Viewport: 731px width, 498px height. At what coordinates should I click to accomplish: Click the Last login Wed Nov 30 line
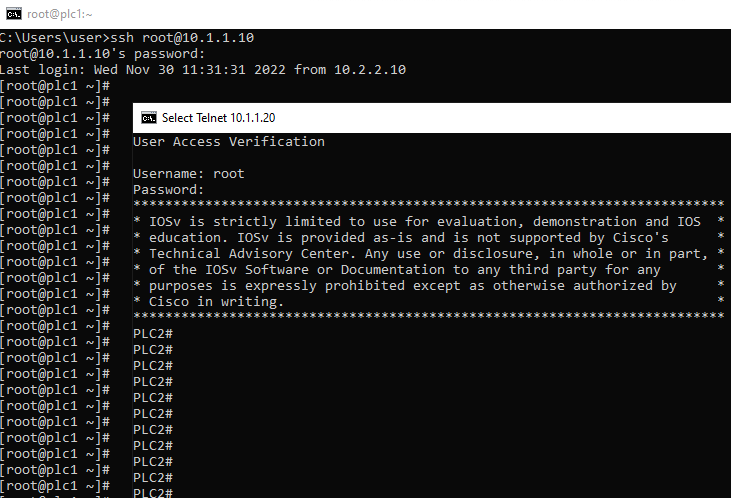click(203, 69)
